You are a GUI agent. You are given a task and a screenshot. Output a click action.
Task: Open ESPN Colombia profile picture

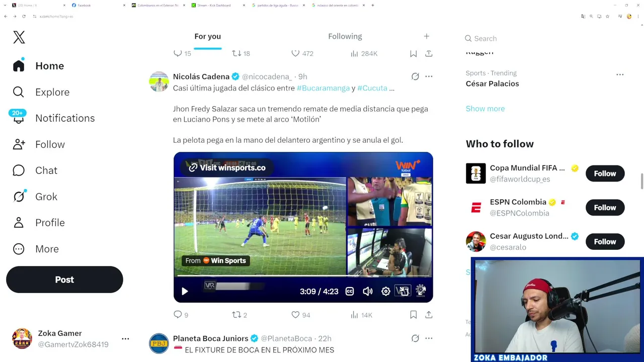coord(475,208)
